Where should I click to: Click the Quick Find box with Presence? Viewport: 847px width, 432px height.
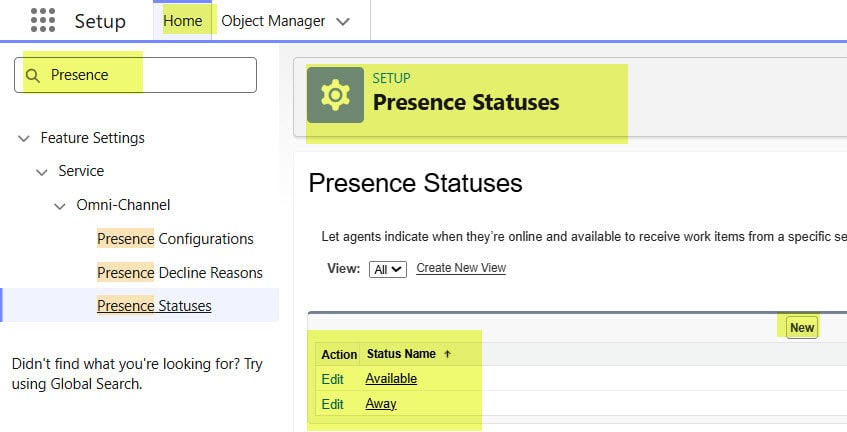(136, 75)
